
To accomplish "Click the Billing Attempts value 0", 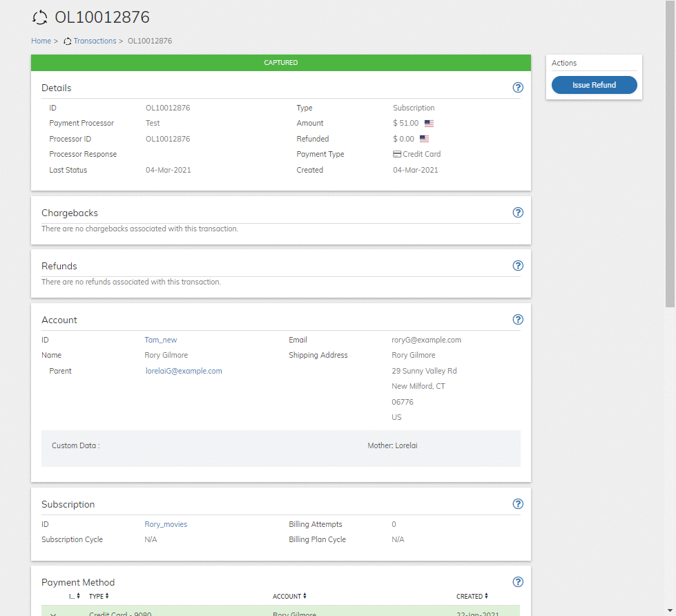I will [394, 525].
